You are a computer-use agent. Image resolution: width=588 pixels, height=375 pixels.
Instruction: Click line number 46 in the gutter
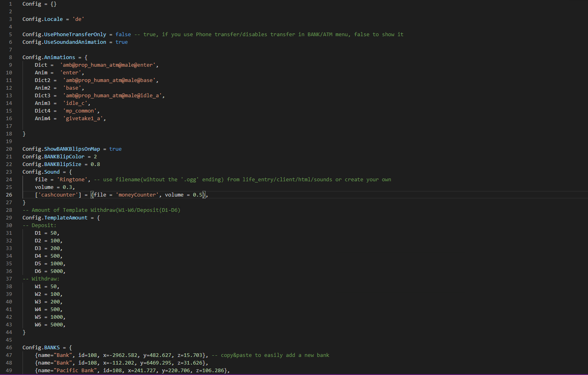click(9, 348)
